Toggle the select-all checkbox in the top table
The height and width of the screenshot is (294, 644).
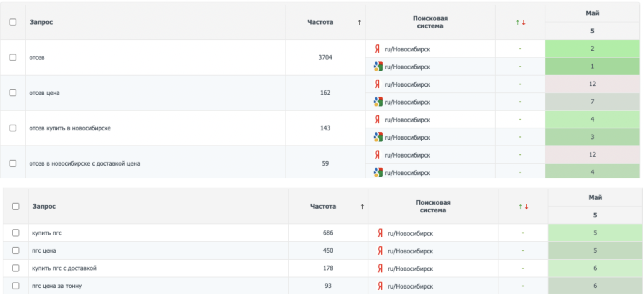(x=13, y=22)
